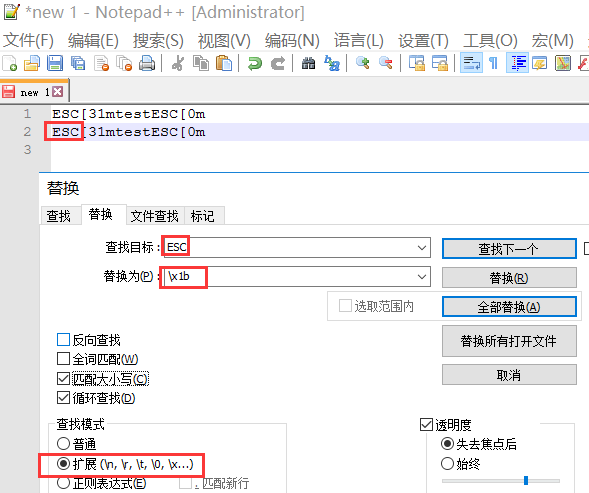
Task: Select 扩展 search mode radio
Action: tap(63, 464)
